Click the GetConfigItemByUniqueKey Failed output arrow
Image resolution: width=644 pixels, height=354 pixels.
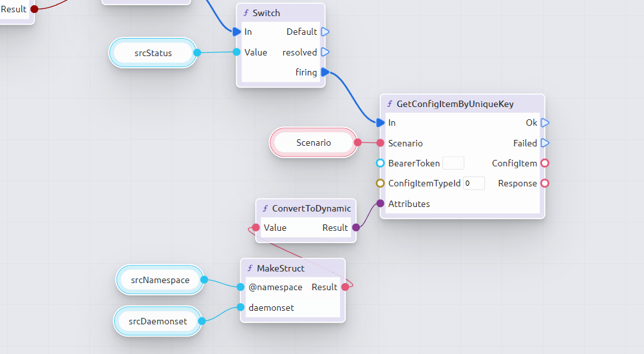[x=545, y=143]
